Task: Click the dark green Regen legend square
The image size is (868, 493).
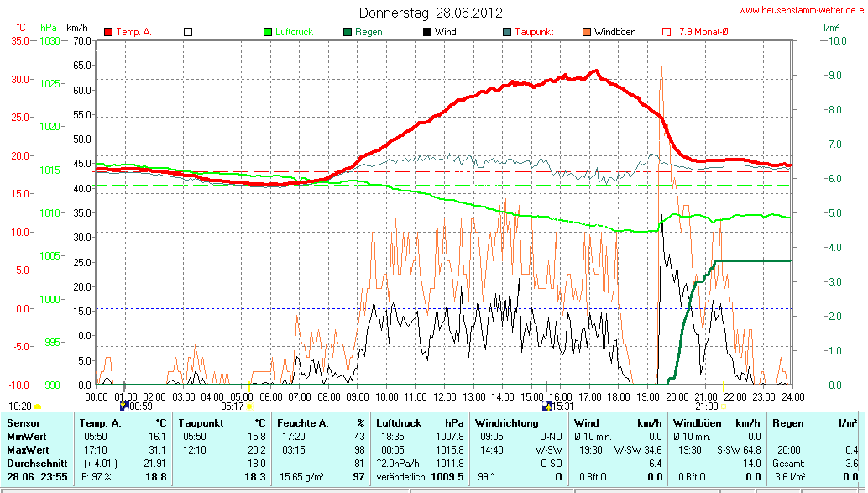Action: click(348, 32)
